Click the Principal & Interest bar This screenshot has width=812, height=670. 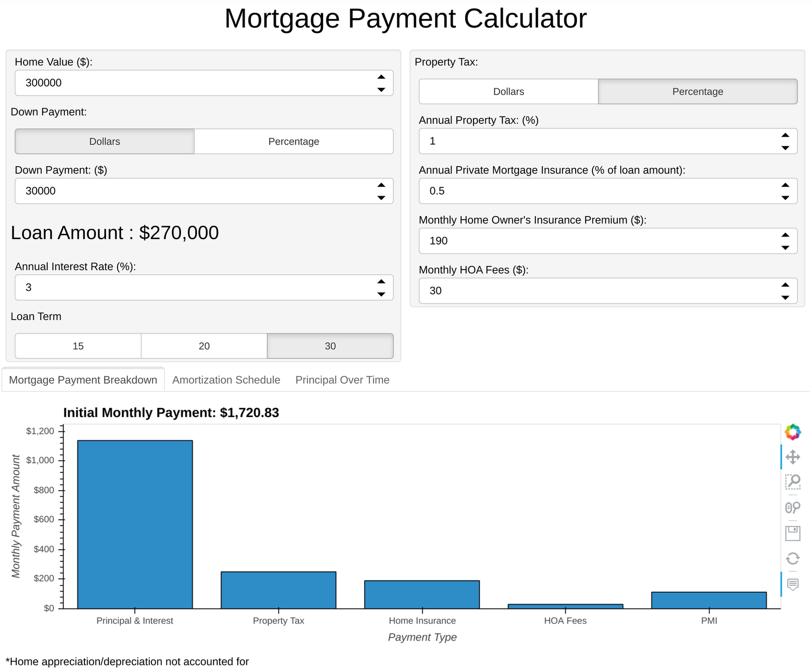coord(135,524)
